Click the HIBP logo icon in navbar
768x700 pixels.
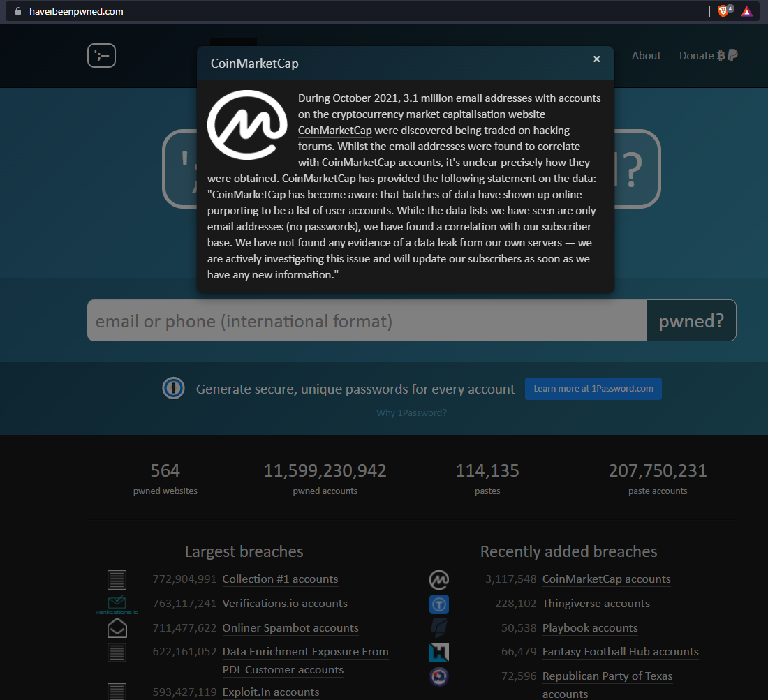101,55
